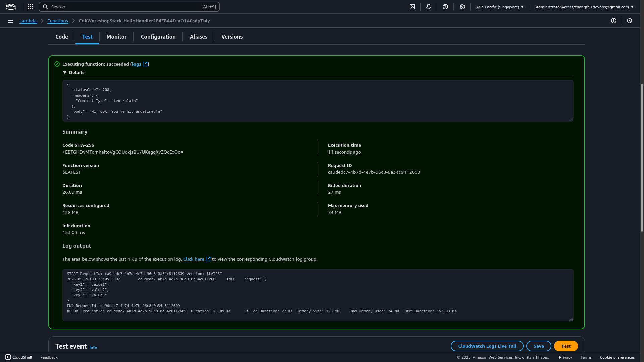Click the "statusCode": 200 response line
The image size is (644, 362).
[91, 90]
